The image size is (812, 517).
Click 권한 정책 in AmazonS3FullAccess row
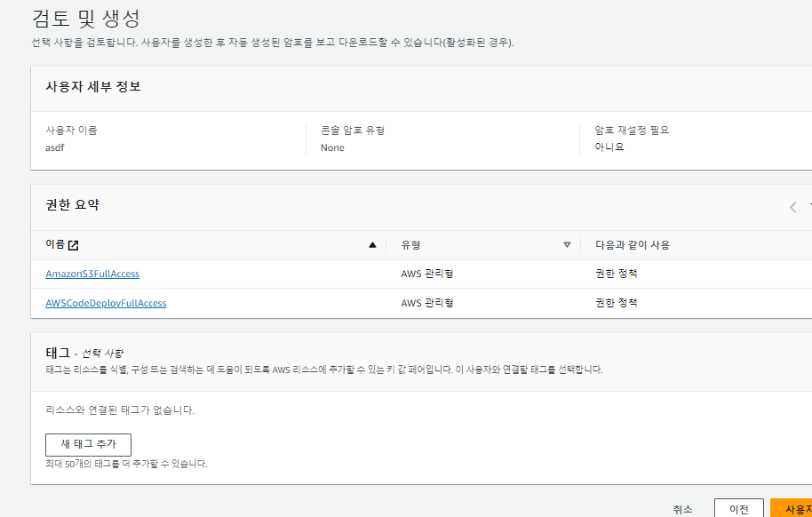point(617,274)
